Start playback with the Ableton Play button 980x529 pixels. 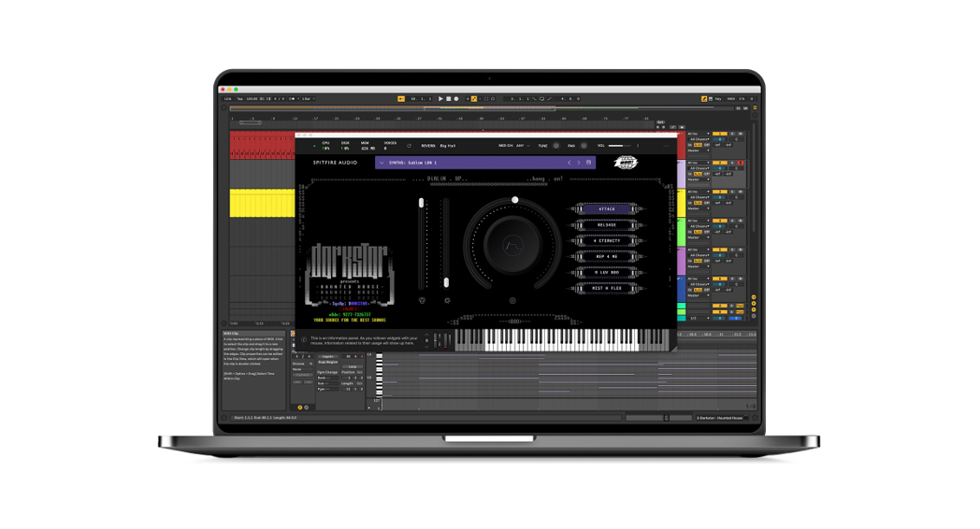440,99
